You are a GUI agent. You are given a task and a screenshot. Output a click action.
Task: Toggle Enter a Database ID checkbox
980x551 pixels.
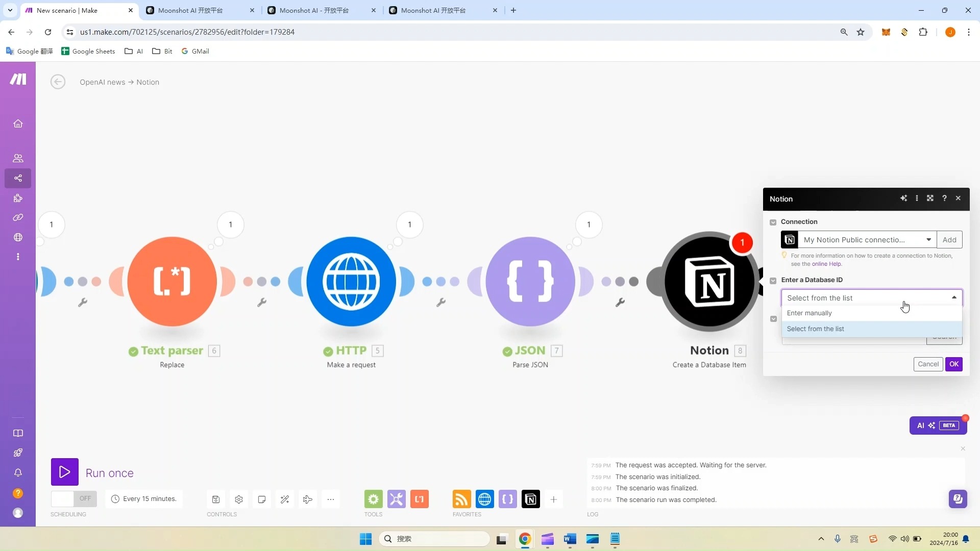coord(773,281)
